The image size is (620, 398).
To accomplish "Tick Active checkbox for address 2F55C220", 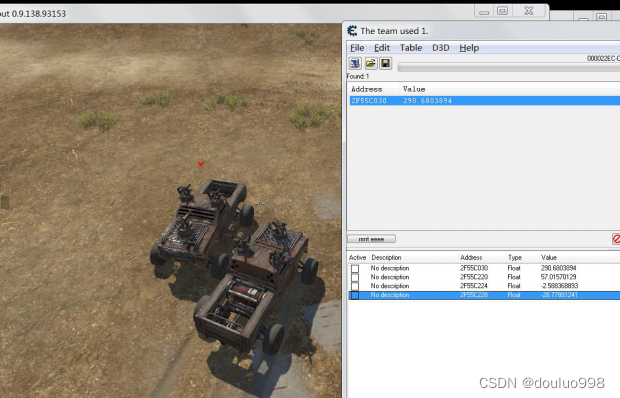I will (x=355, y=277).
